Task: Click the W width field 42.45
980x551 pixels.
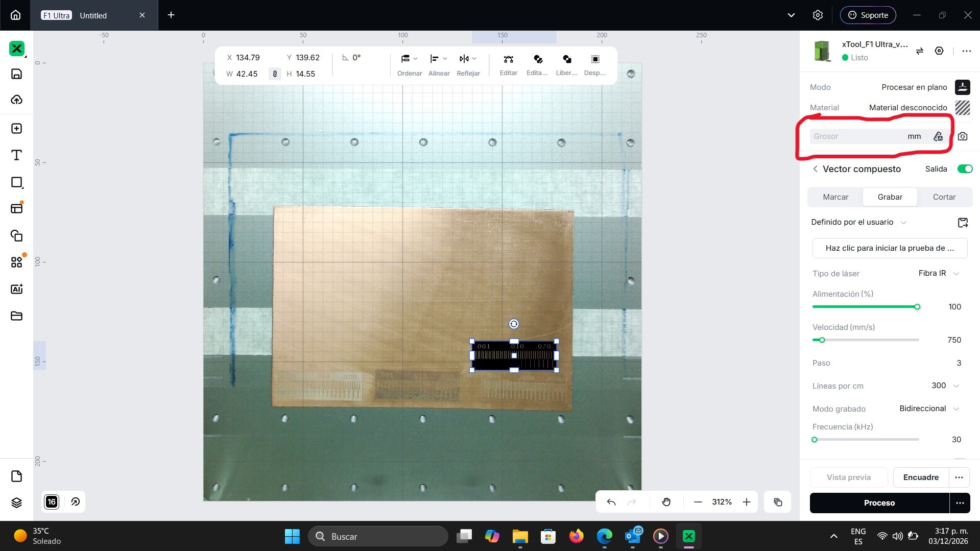Action: tap(247, 74)
